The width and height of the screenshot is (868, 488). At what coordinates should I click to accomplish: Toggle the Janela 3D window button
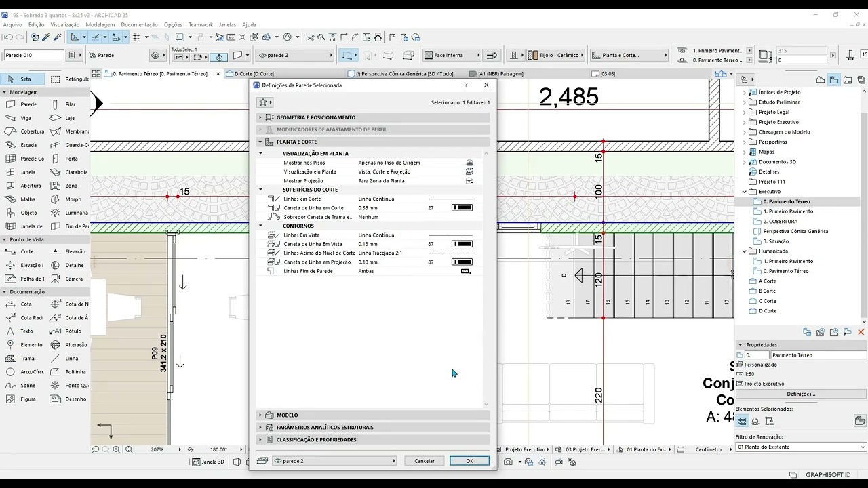point(208,462)
